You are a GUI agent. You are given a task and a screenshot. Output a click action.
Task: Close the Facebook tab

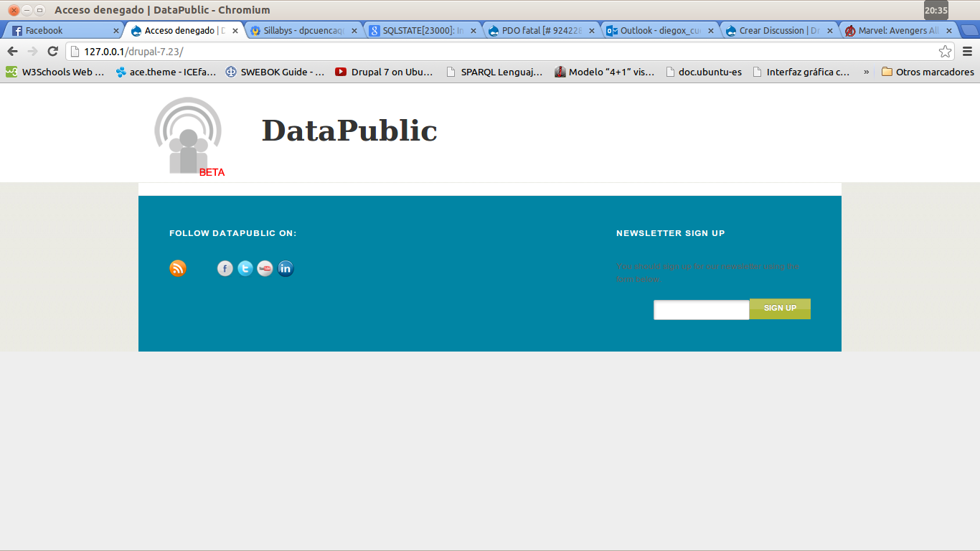click(116, 31)
